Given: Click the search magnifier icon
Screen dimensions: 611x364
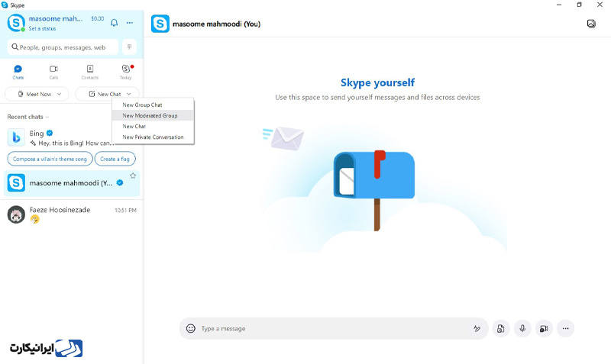Looking at the screenshot, I should tap(15, 47).
